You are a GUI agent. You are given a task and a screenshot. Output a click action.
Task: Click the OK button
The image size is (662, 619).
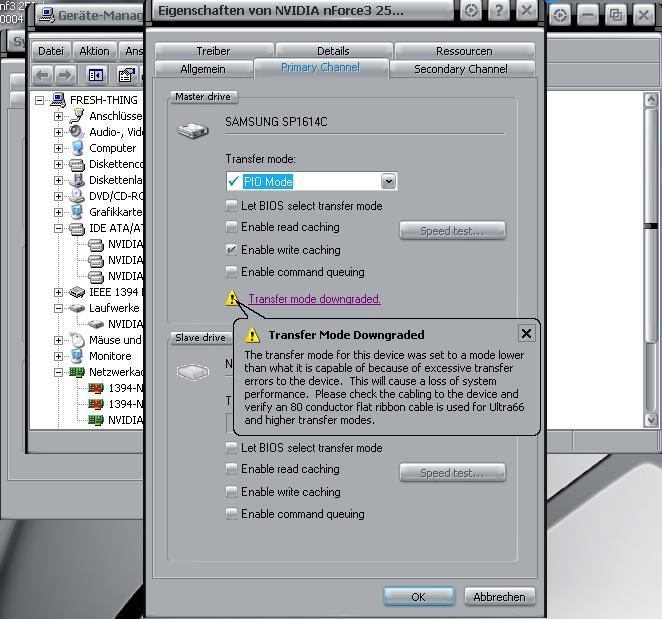418,596
